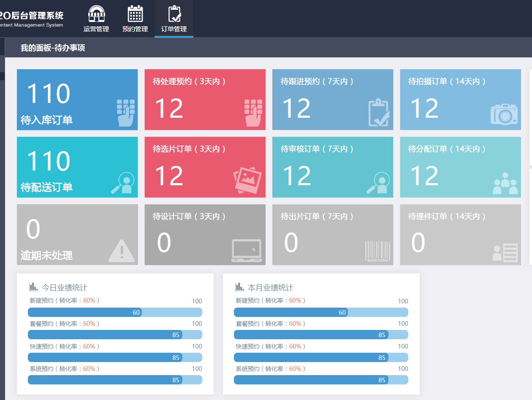The height and width of the screenshot is (400, 532).
Task: Click the photo stack icon on 待选片订单 tile
Action: click(247, 180)
